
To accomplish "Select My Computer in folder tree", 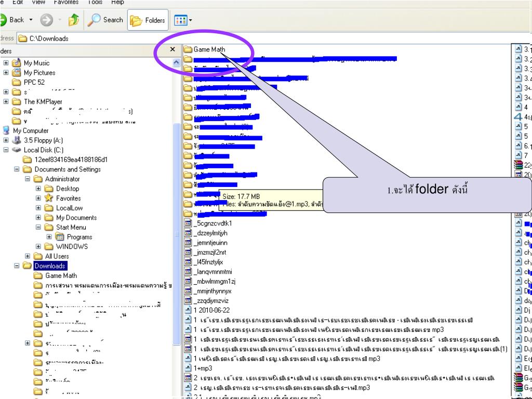I will click(x=31, y=130).
